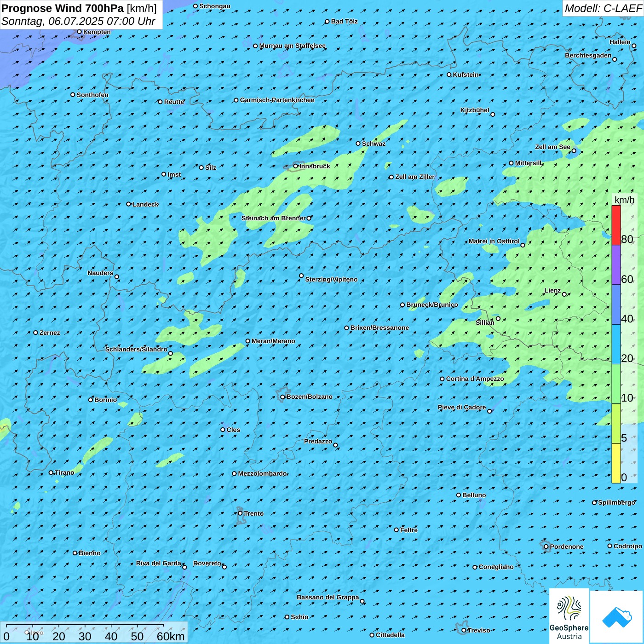Viewport: 644px width, 644px height.
Task: Click the Schlanders/Silandro label
Action: coord(136,349)
